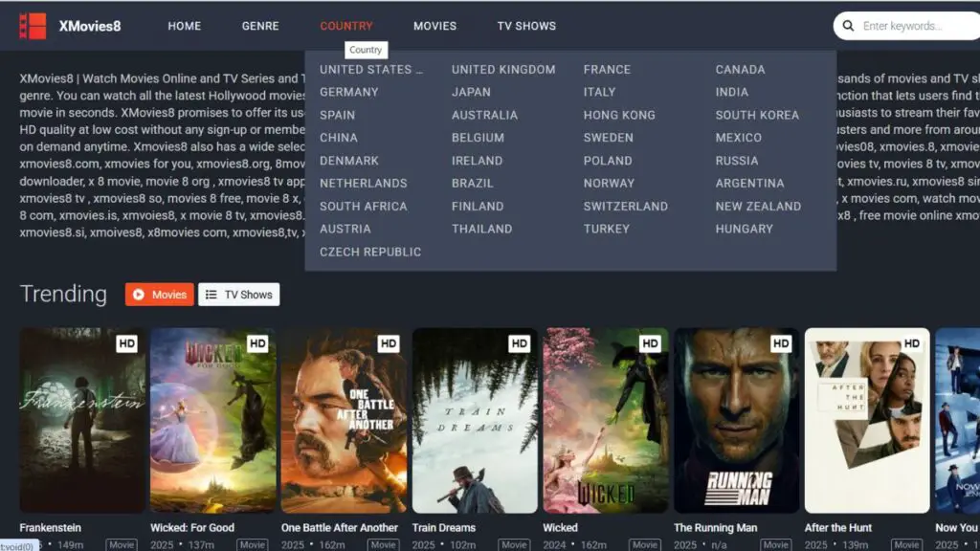The height and width of the screenshot is (551, 980).
Task: Click the list icon on the TV Shows filter
Action: point(212,295)
